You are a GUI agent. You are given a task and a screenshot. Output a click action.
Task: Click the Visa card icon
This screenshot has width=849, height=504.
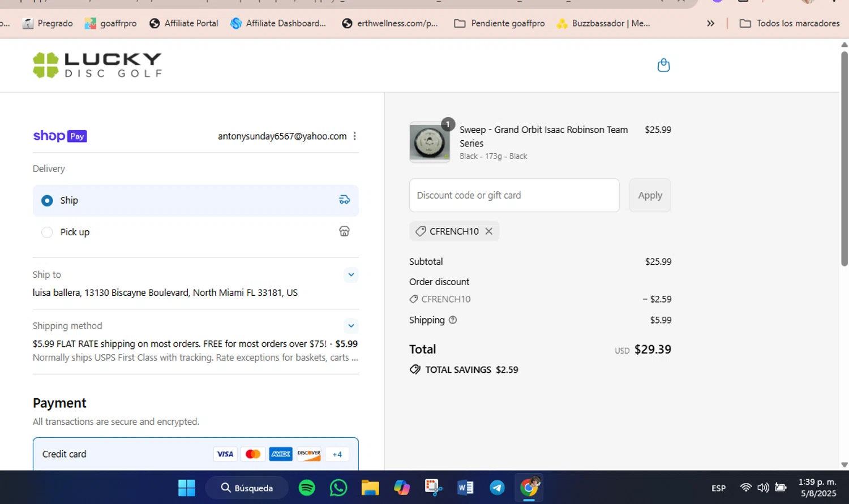pos(225,454)
